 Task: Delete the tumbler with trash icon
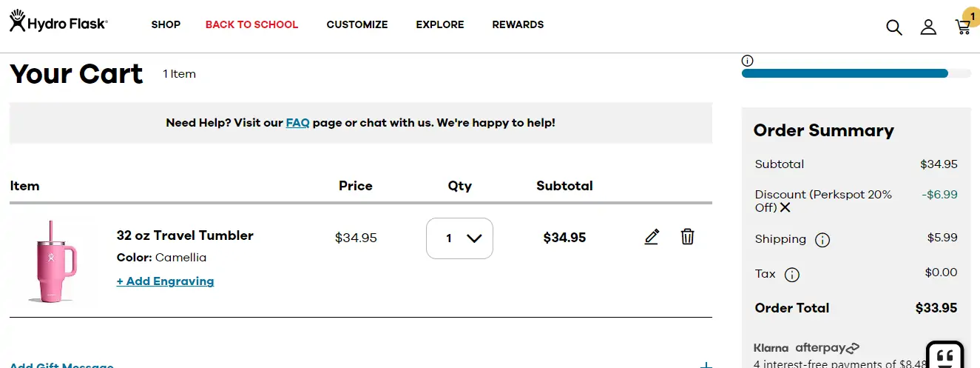[x=687, y=237]
